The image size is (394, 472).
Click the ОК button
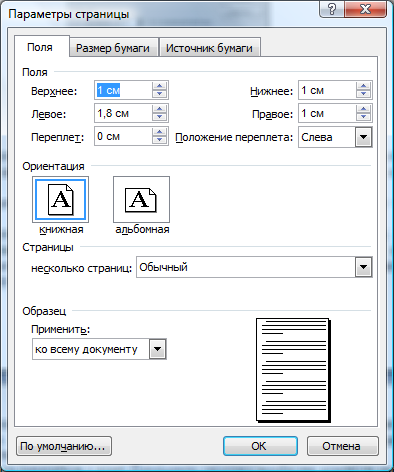tap(260, 446)
